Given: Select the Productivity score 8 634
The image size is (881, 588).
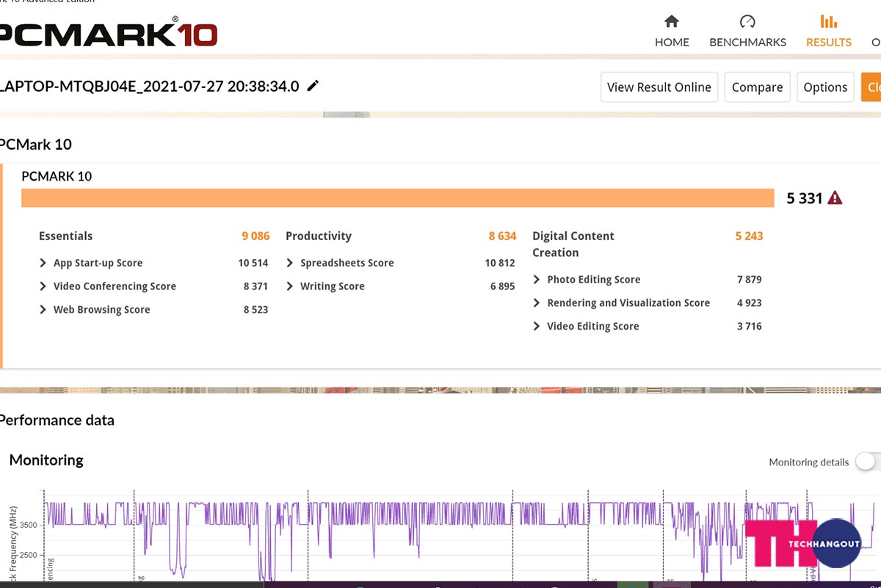Looking at the screenshot, I should (x=502, y=236).
